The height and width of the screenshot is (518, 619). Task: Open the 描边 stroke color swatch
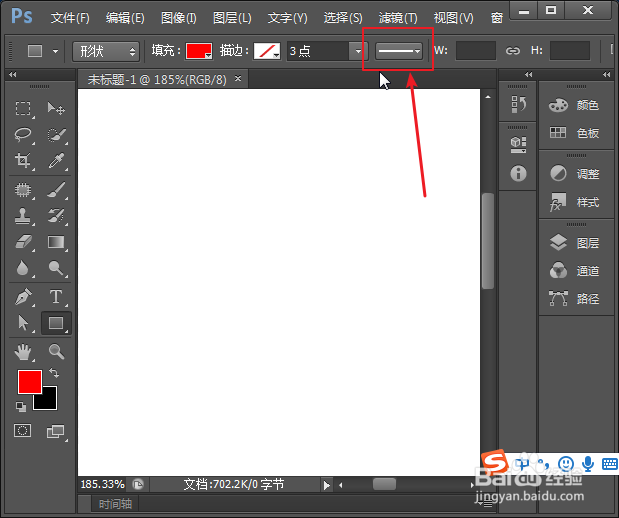pos(267,51)
